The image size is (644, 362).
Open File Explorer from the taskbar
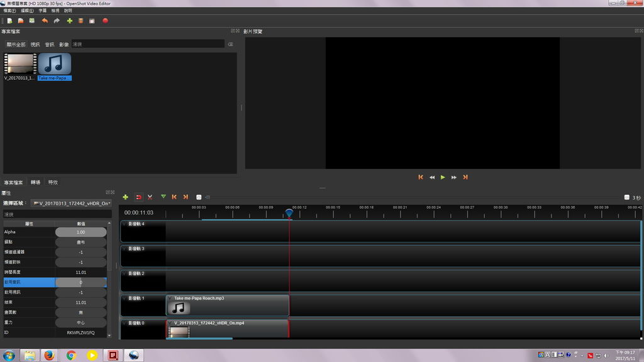tap(30, 355)
